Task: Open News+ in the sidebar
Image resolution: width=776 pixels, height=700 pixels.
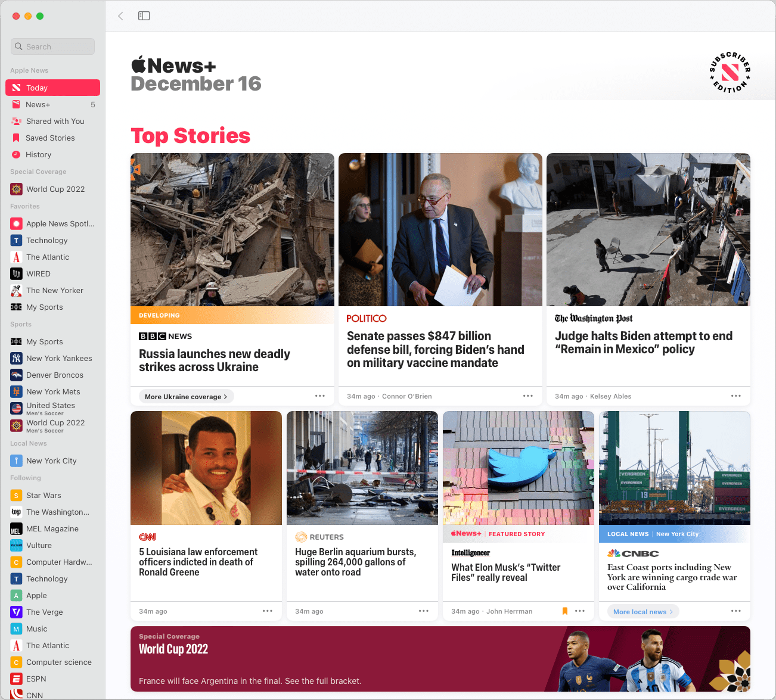Action: (52, 104)
